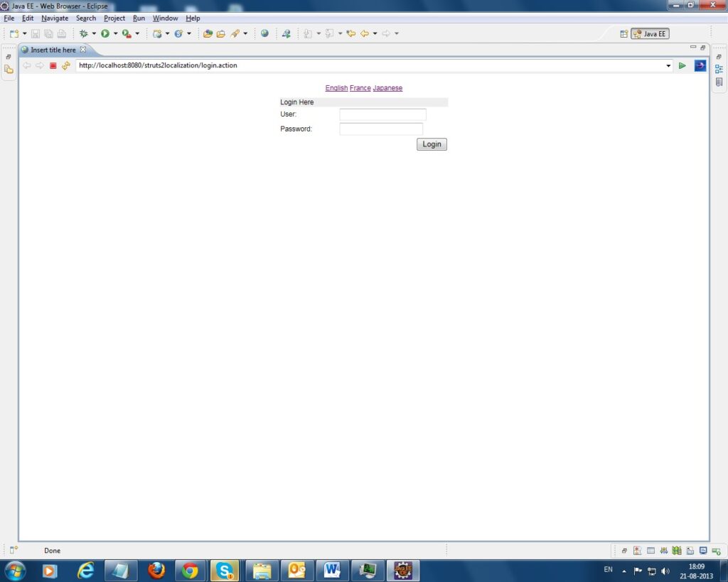
Task: Open the Outline view from right trim
Action: [719, 69]
